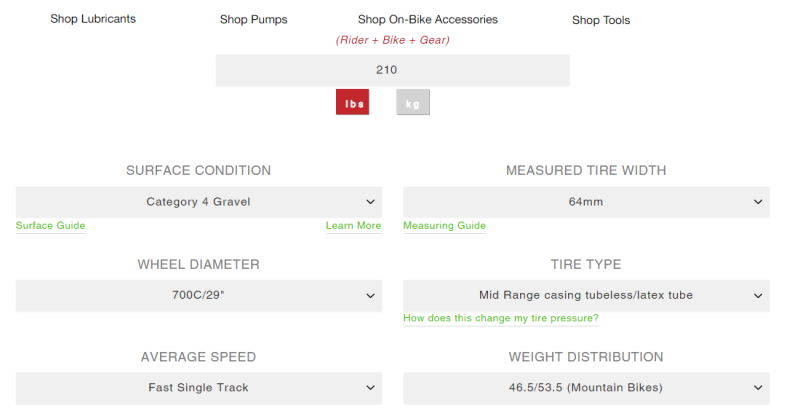Open the Measuring Guide link

click(444, 226)
